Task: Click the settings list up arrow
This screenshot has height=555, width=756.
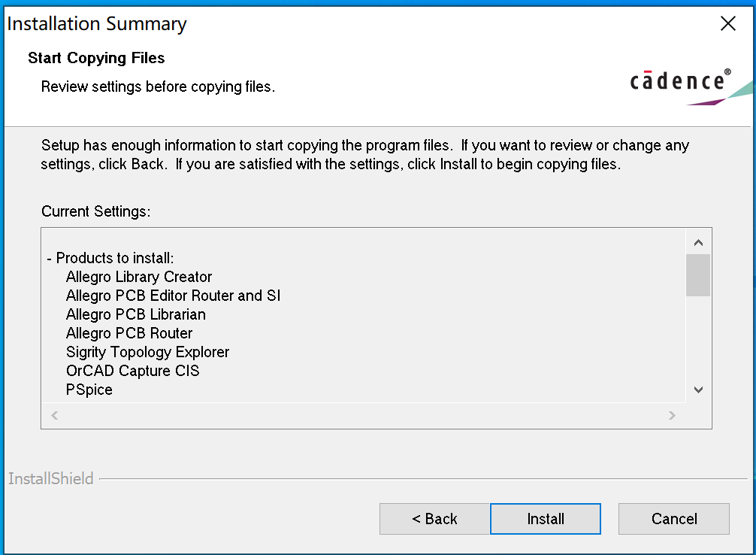Action: pyautogui.click(x=698, y=242)
